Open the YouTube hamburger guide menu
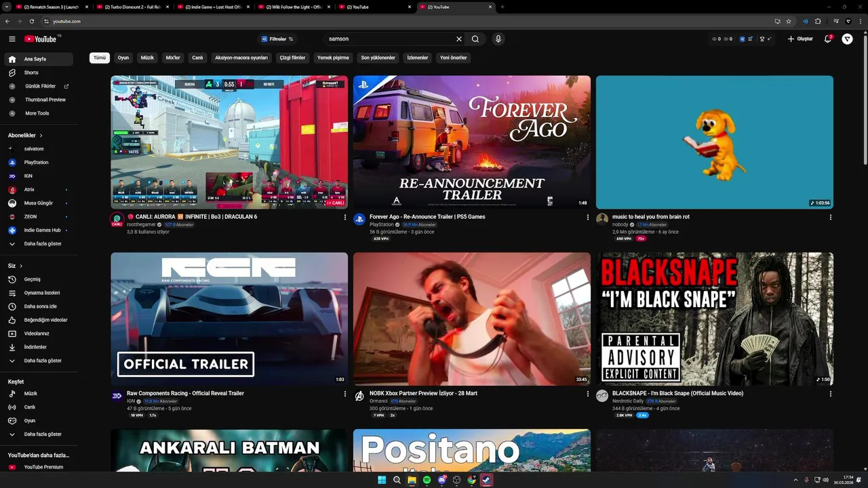The image size is (868, 488). pyautogui.click(x=12, y=39)
